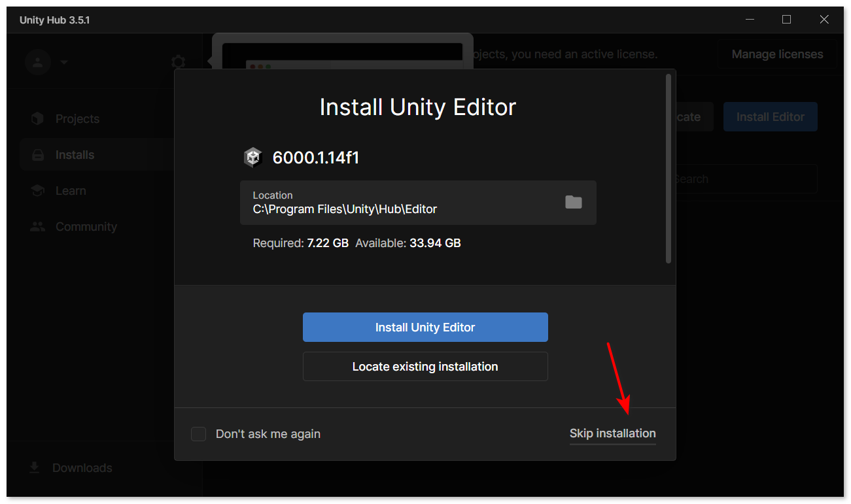The height and width of the screenshot is (504, 851).
Task: Click the Unity Hub 3.5.1 window title
Action: [x=54, y=20]
